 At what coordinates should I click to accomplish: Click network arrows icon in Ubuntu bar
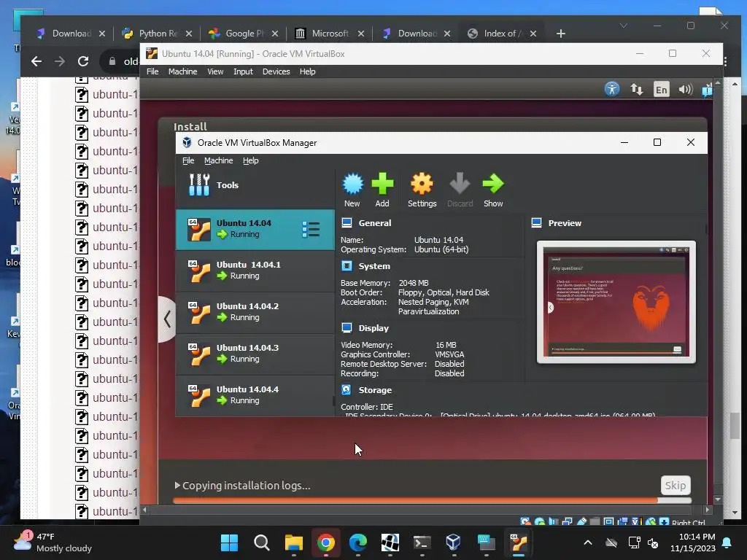636,89
